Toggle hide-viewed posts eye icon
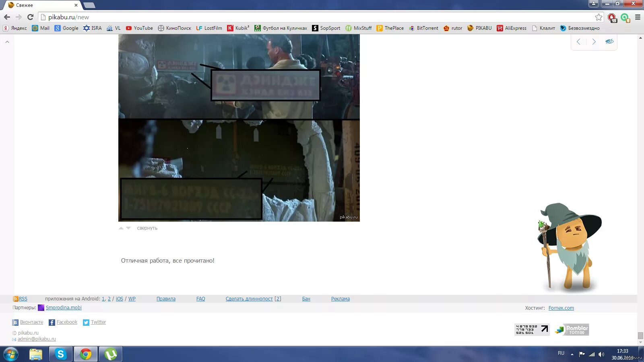 click(x=609, y=41)
